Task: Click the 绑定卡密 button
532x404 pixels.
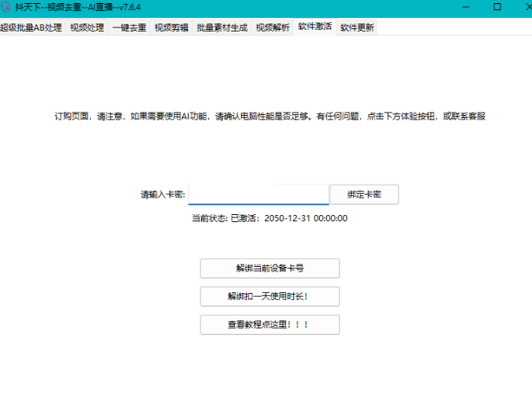Action: coord(364,195)
